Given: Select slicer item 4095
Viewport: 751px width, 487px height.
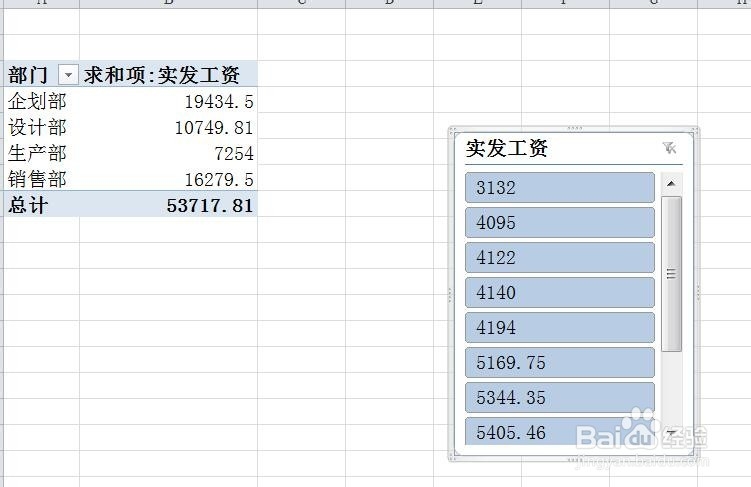Looking at the screenshot, I should [559, 223].
